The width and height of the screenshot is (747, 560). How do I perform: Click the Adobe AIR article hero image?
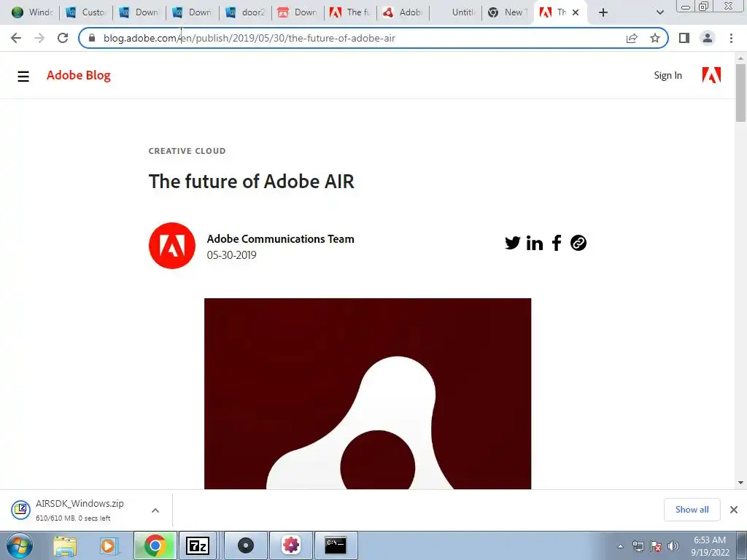pos(368,394)
